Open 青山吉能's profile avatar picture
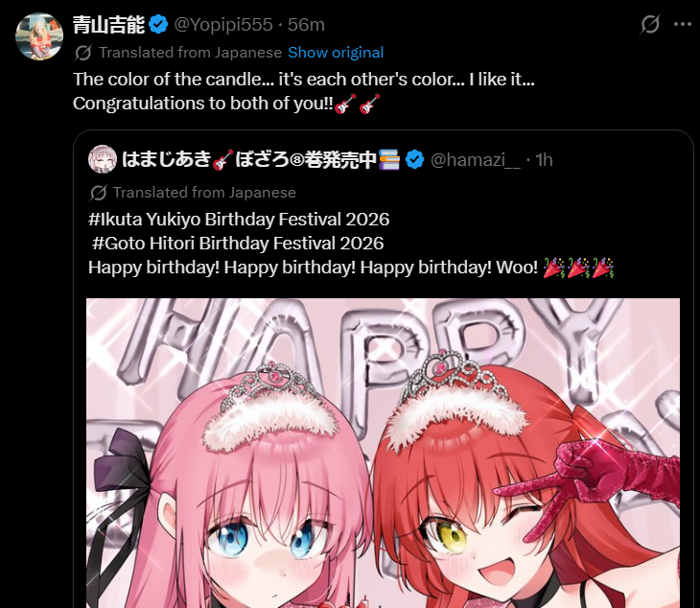 tap(39, 36)
